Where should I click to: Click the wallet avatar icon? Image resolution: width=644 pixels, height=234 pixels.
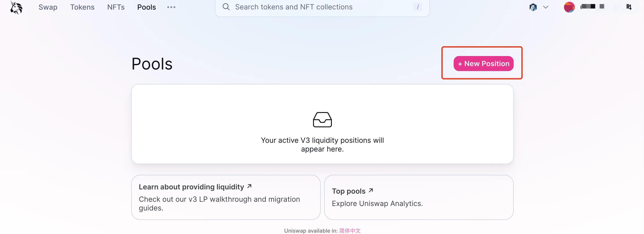[569, 7]
